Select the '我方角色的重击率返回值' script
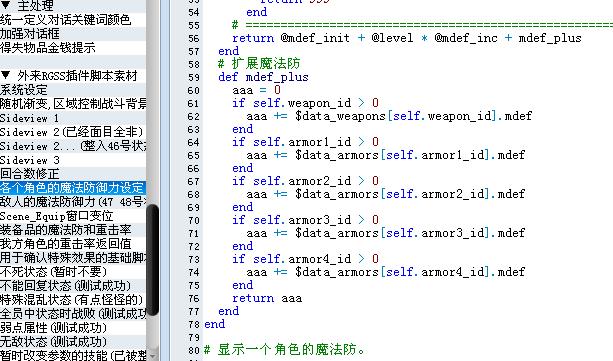The width and height of the screenshot is (613, 361). pyautogui.click(x=73, y=244)
